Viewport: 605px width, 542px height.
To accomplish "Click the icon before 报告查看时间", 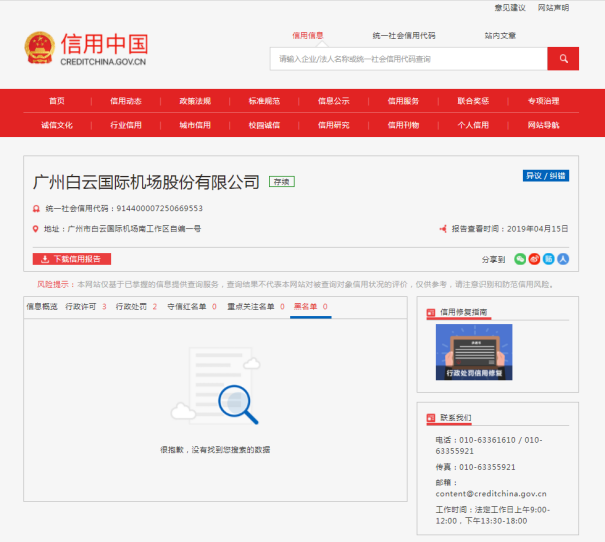I will pos(443,229).
